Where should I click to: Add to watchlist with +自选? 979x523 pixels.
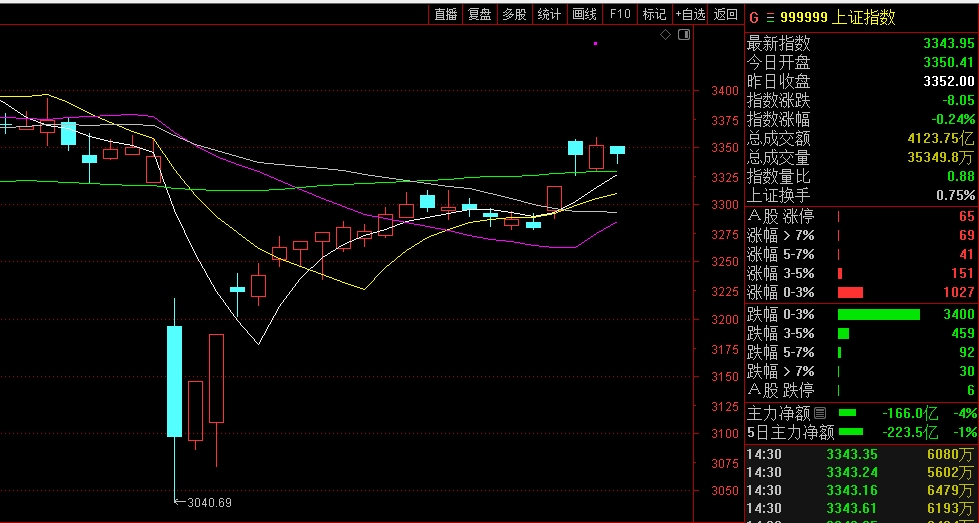(x=691, y=14)
